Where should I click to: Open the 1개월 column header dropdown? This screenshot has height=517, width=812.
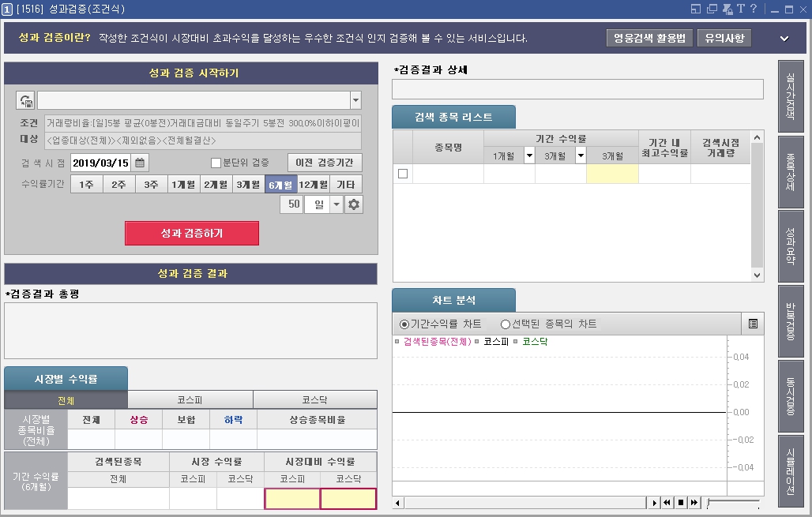click(529, 155)
